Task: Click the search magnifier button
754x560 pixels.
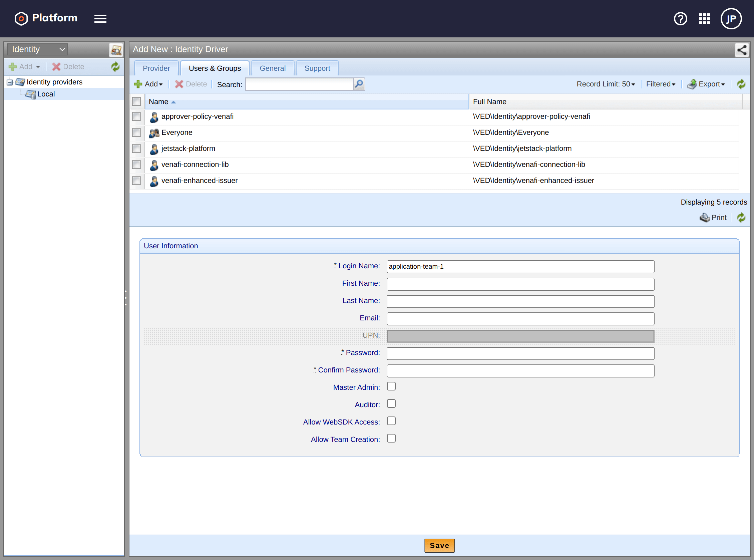Action: pyautogui.click(x=359, y=84)
